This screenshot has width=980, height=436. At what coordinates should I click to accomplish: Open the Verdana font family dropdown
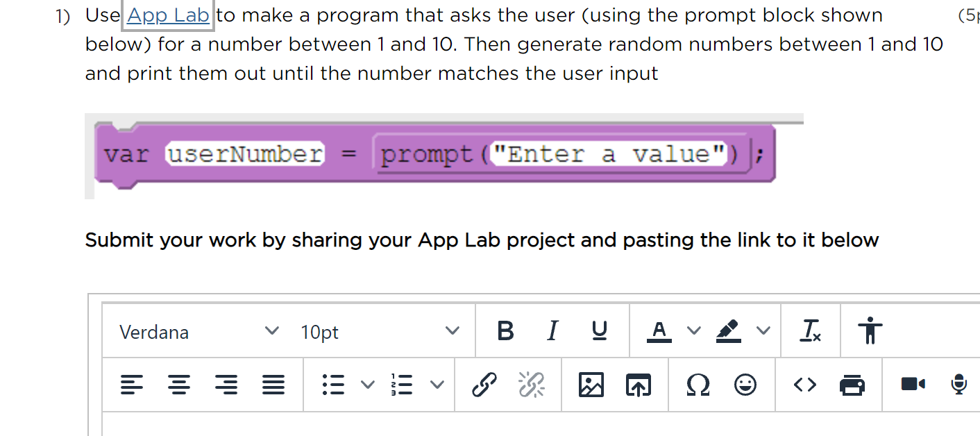click(x=194, y=332)
